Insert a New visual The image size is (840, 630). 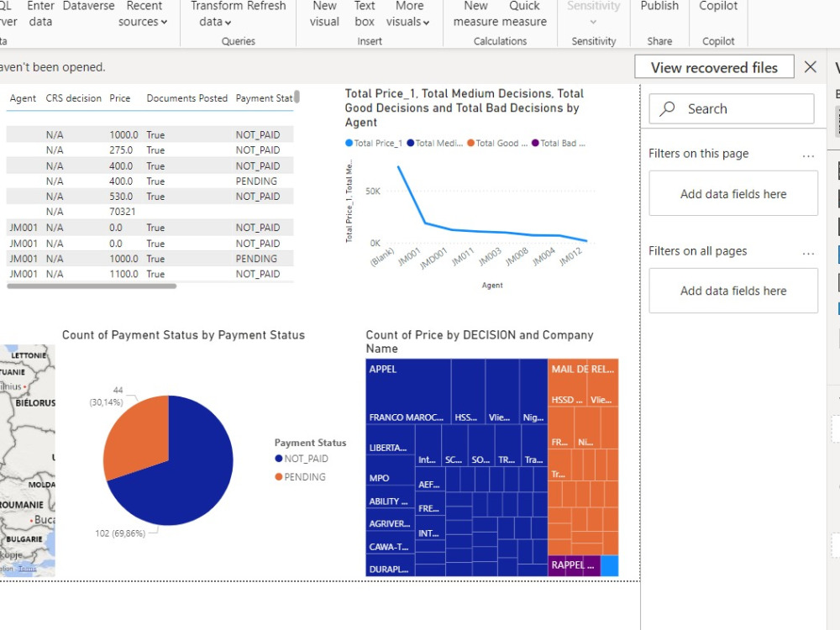click(324, 14)
